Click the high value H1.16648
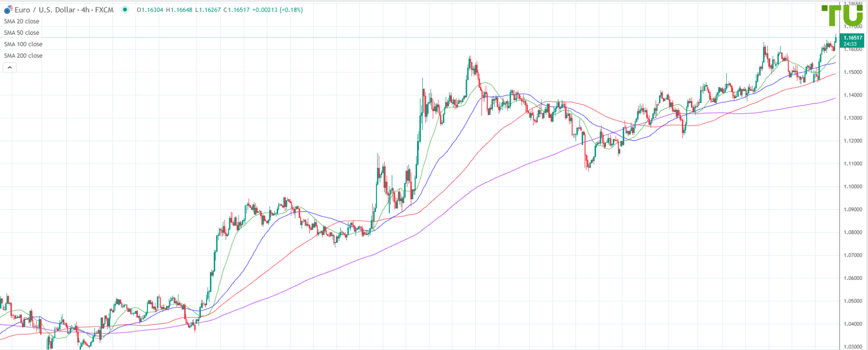 179,10
